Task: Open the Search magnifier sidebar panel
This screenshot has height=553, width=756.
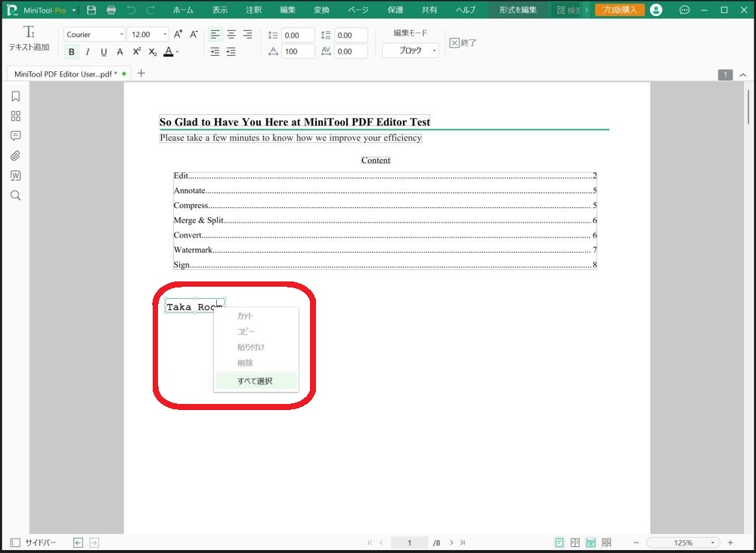Action: click(x=15, y=195)
